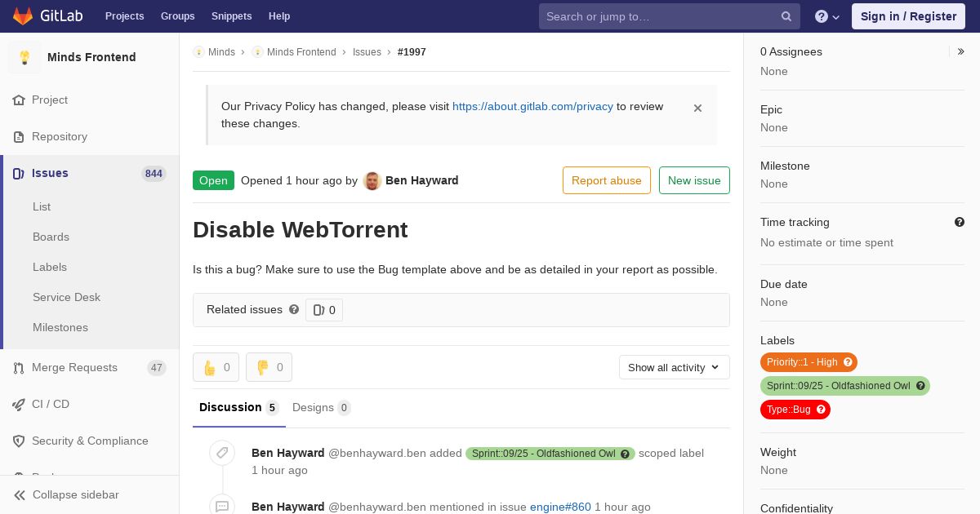The width and height of the screenshot is (980, 514).
Task: Click the CI / CD rocket icon
Action: pos(19,404)
